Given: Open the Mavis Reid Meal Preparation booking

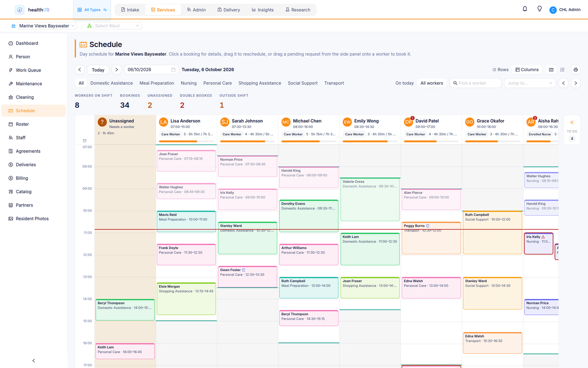Looking at the screenshot, I should click(186, 222).
